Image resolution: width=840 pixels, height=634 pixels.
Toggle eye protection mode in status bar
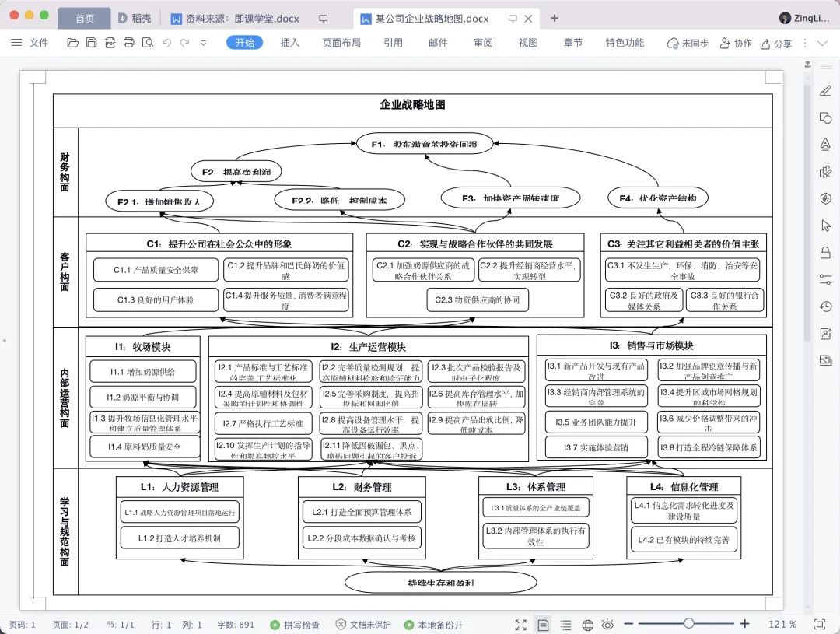point(607,625)
